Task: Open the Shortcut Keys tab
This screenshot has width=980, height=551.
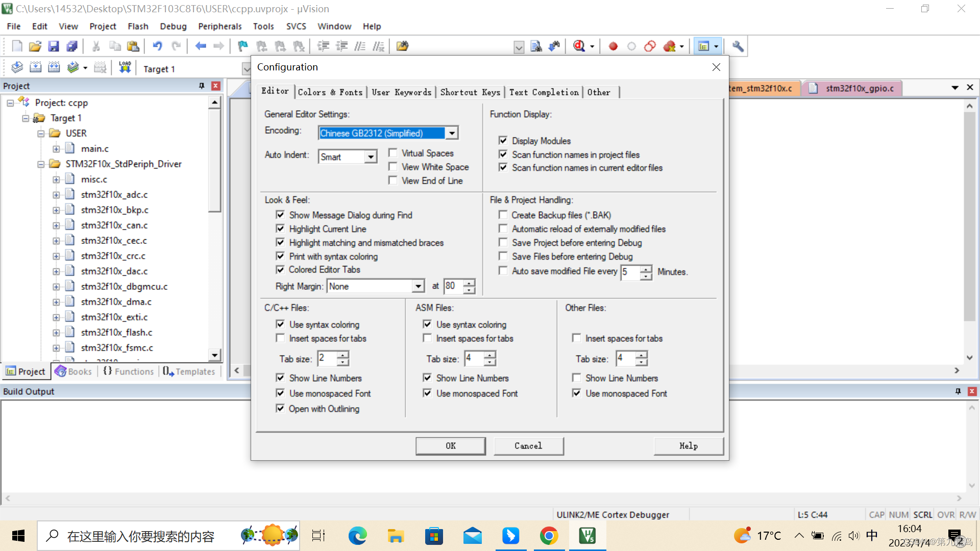Action: point(470,92)
